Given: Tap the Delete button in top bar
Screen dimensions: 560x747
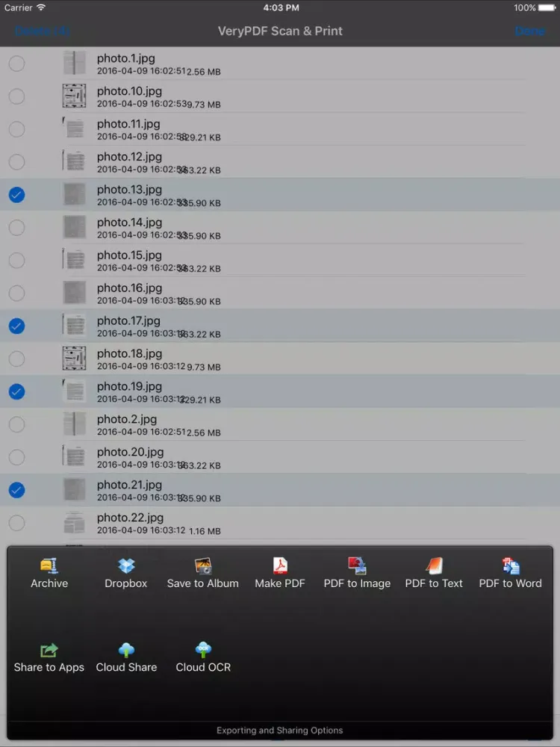Looking at the screenshot, I should click(x=42, y=31).
